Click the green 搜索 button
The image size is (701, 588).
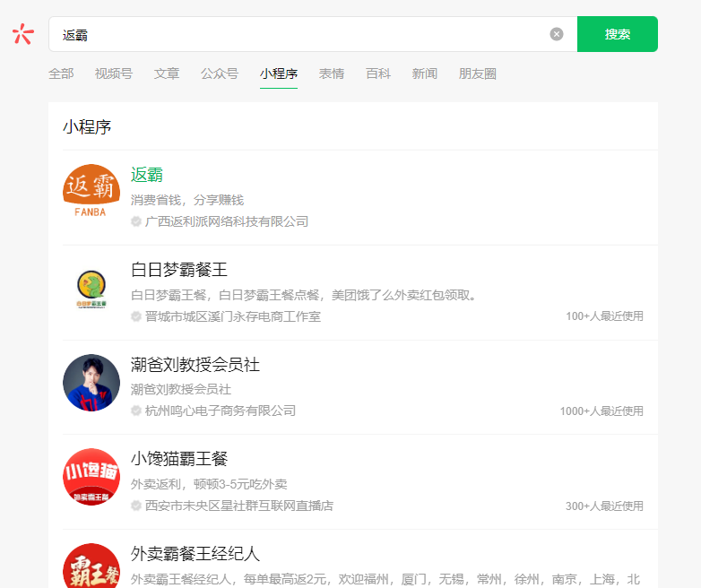click(618, 34)
